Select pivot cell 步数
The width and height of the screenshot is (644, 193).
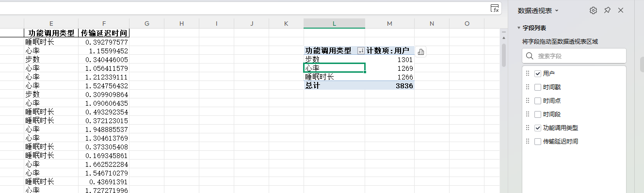click(335, 59)
